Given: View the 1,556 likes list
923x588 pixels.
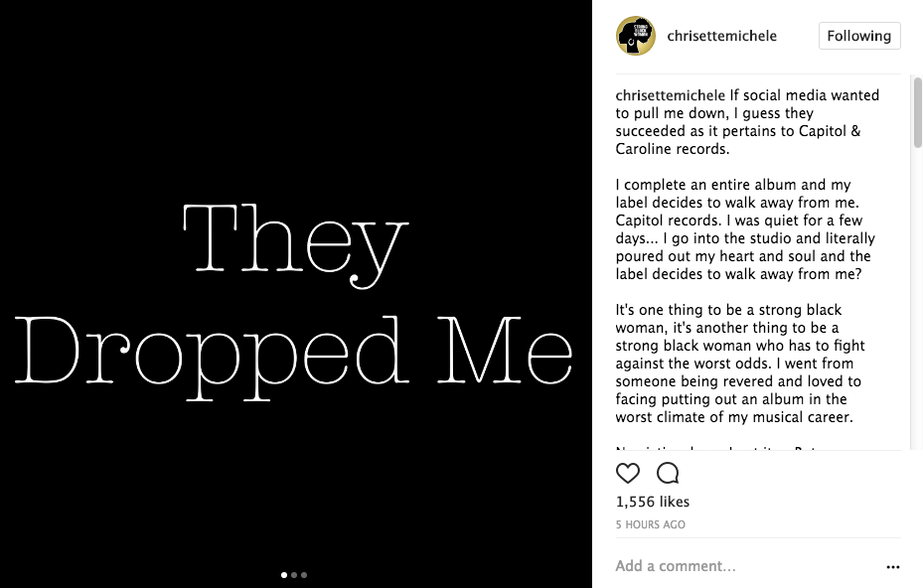Looking at the screenshot, I should point(653,502).
